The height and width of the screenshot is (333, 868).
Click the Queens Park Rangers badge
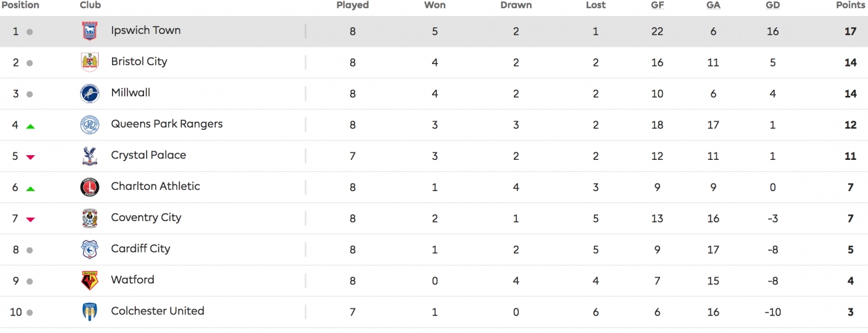(x=89, y=125)
